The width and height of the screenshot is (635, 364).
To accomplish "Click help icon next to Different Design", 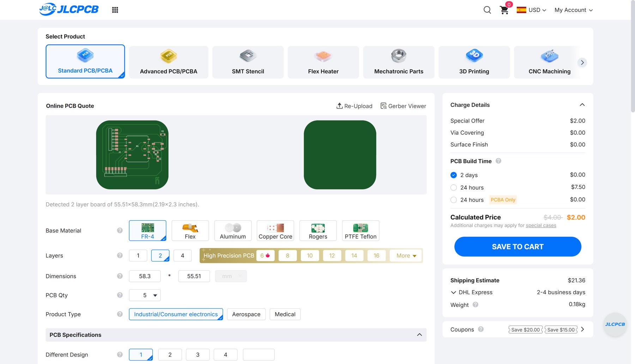I will [120, 354].
